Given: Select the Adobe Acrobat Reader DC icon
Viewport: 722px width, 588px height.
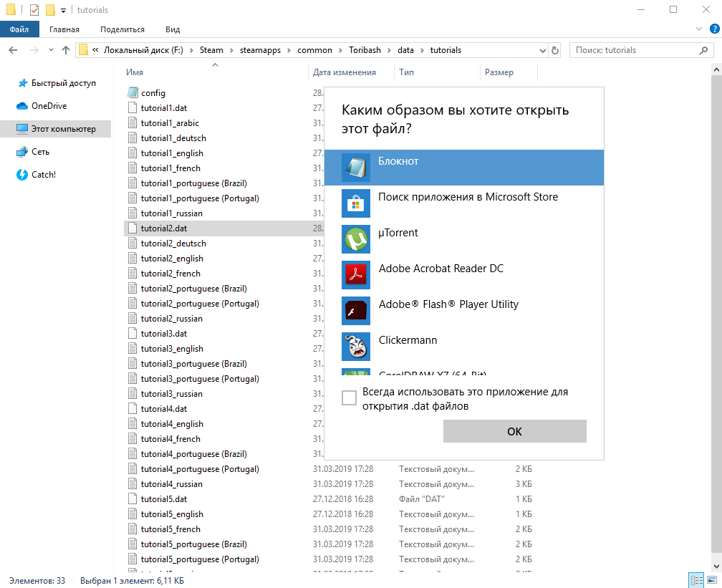Looking at the screenshot, I should pos(356,275).
